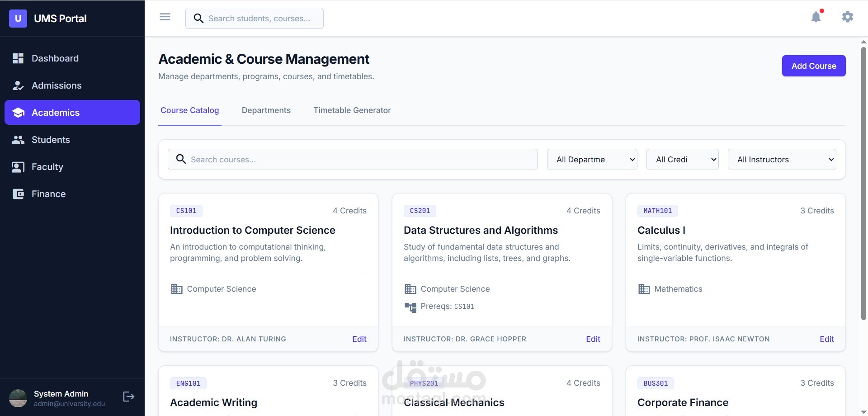This screenshot has width=868, height=416.
Task: Open the Timetable Generator tab
Action: pos(352,110)
